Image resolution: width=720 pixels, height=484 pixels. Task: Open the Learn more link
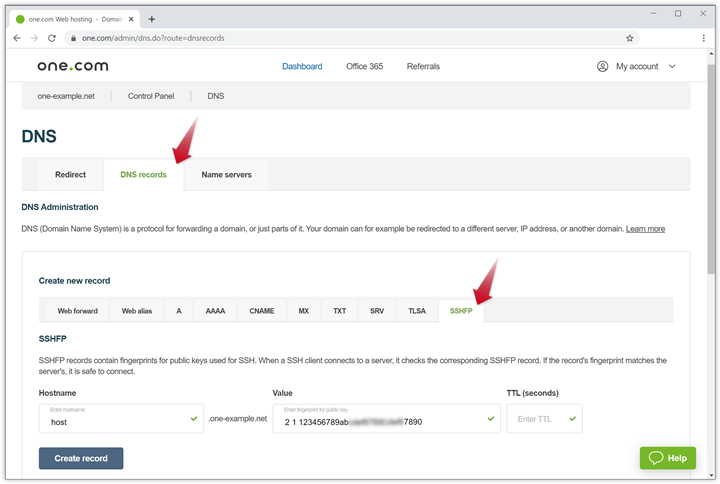click(x=645, y=229)
